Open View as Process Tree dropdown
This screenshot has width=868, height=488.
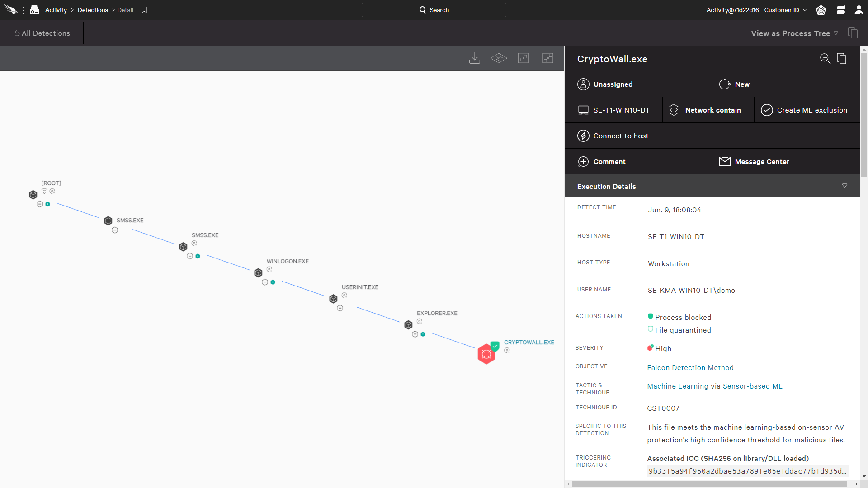794,33
